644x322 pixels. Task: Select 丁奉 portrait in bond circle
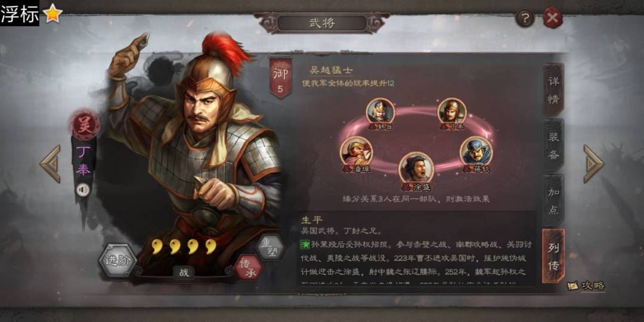click(451, 111)
